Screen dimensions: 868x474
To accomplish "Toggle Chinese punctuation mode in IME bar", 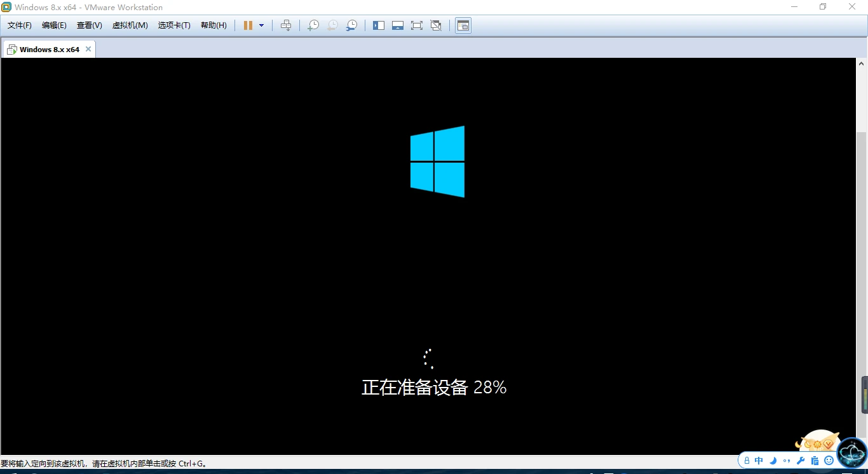I will coord(787,461).
